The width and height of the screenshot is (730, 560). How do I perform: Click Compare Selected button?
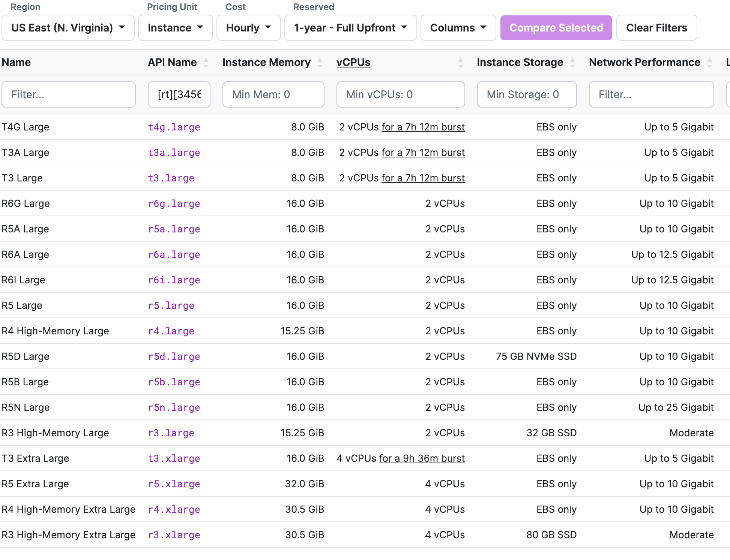tap(556, 27)
